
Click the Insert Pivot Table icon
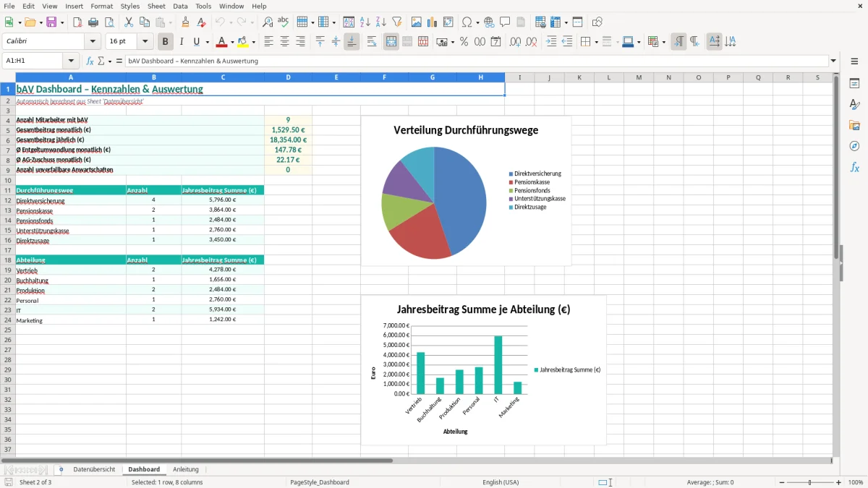click(x=448, y=22)
